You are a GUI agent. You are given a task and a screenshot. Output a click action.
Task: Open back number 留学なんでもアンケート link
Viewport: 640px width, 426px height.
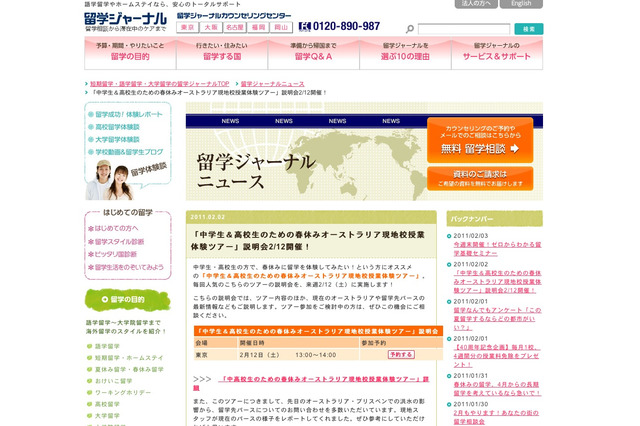coord(497,319)
